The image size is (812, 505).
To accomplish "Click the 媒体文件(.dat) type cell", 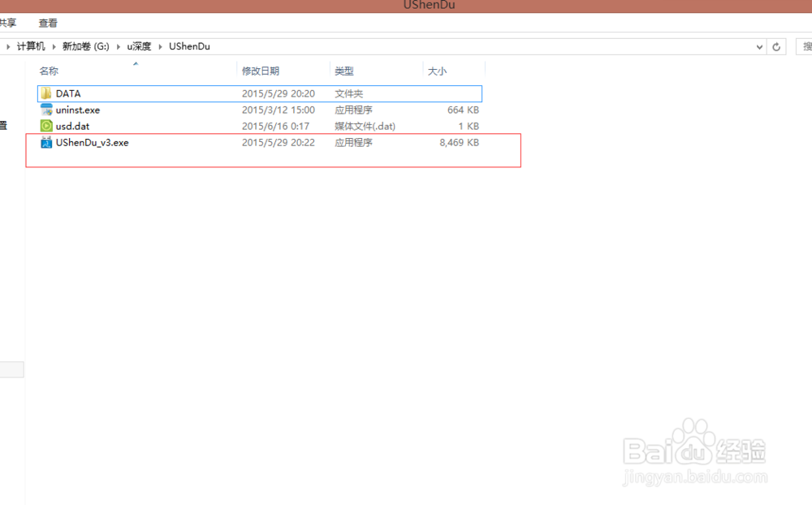I will tap(365, 126).
